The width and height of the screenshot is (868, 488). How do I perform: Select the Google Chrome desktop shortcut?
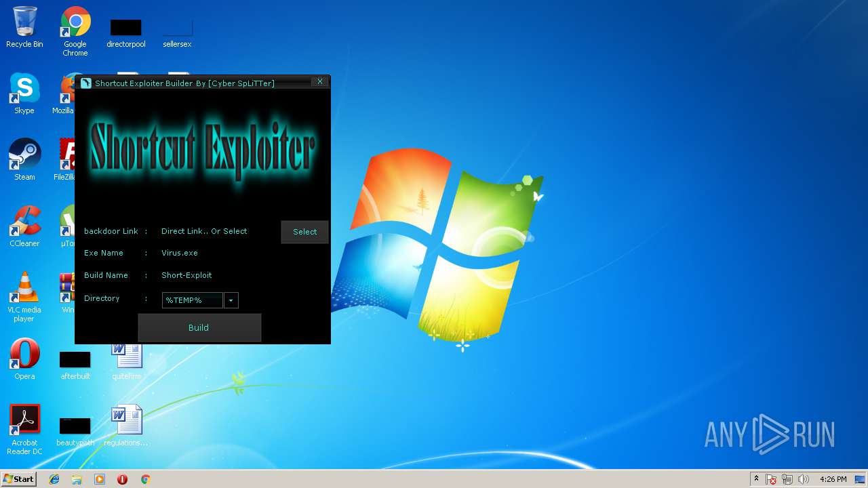75,31
